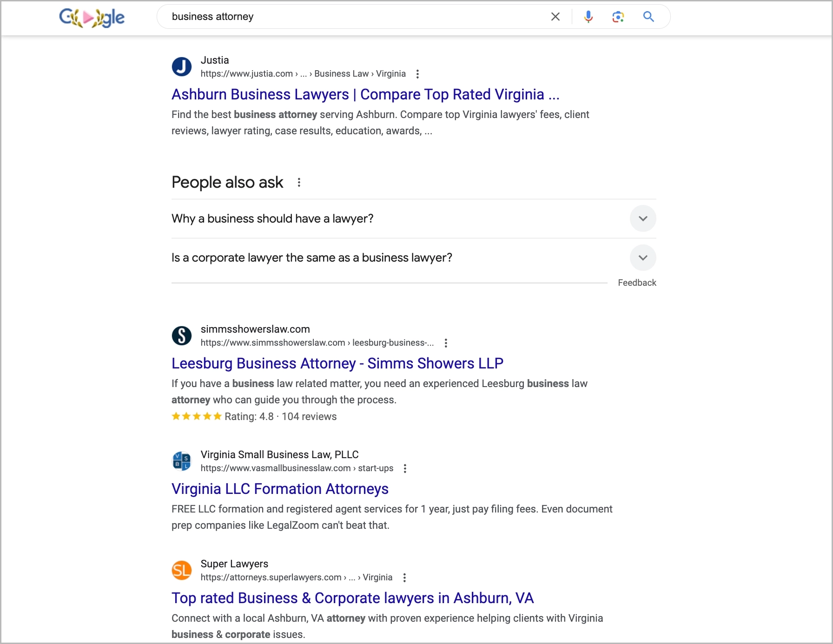Open options menu for the Super Lawyers result
The height and width of the screenshot is (644, 833).
coord(405,577)
